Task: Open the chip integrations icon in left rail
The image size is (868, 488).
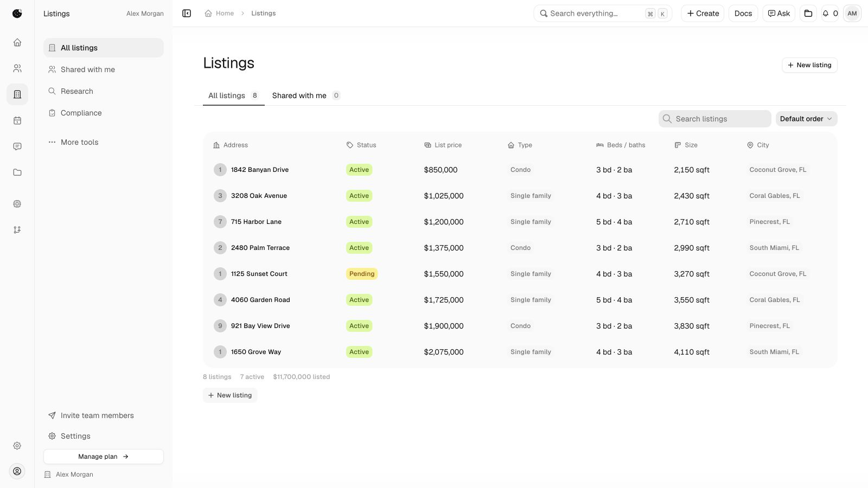Action: (17, 204)
